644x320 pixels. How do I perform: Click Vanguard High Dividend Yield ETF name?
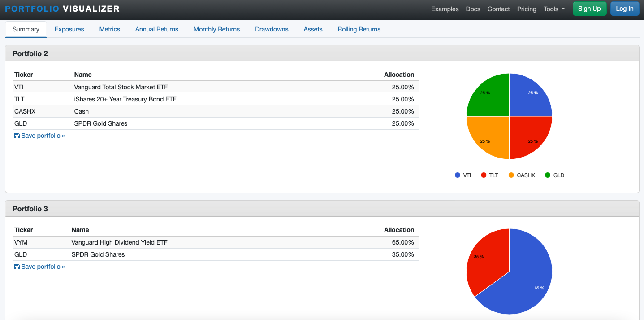click(x=119, y=242)
